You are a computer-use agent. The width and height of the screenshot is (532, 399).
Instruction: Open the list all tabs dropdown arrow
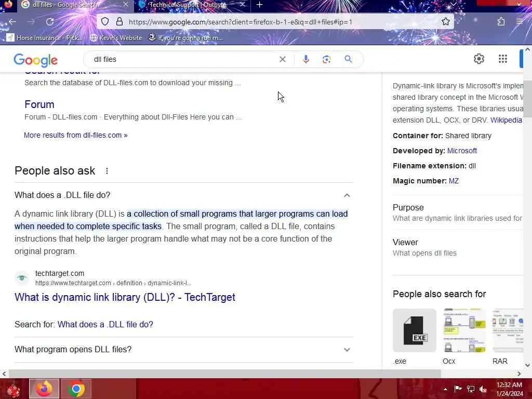pos(453,4)
